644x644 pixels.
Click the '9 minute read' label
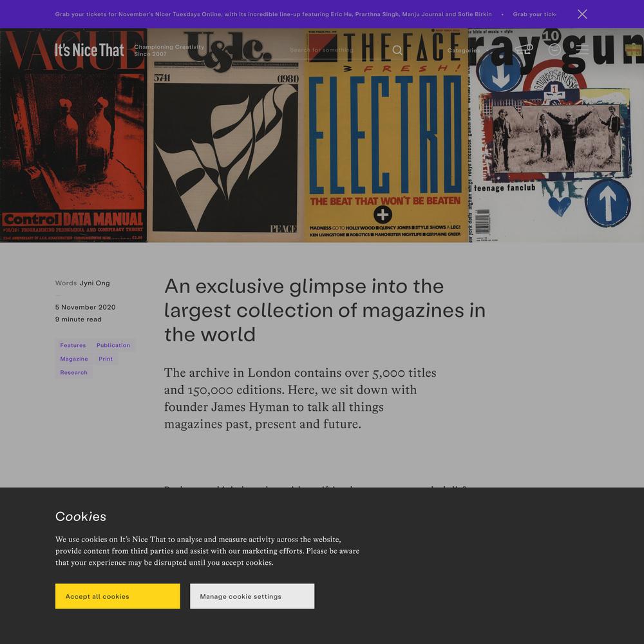click(x=79, y=319)
